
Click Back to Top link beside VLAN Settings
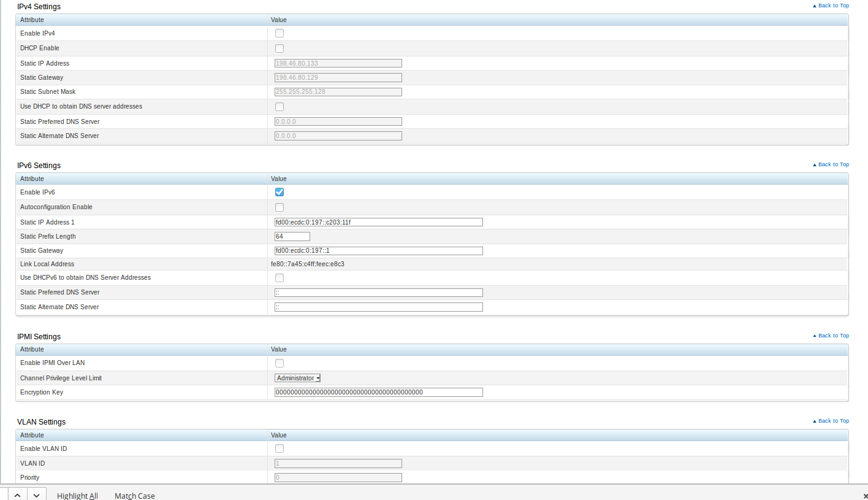tap(833, 421)
